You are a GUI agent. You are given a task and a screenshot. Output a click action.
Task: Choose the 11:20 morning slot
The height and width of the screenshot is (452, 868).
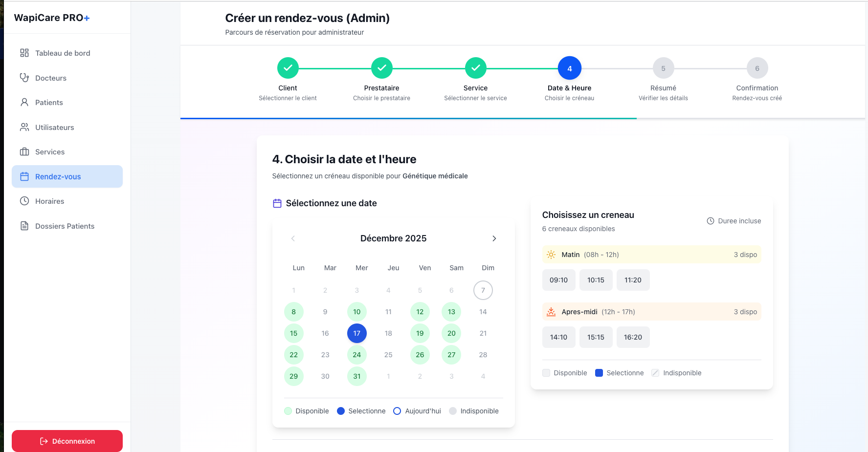633,280
